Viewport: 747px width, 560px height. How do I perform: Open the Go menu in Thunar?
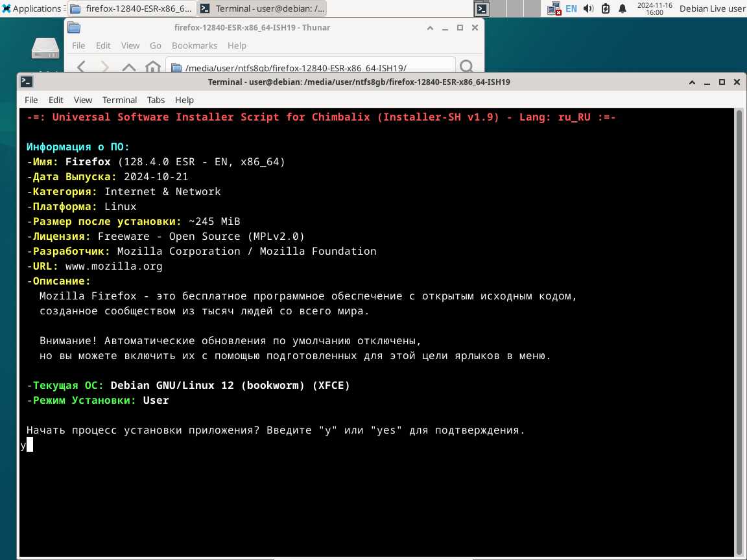(x=156, y=46)
